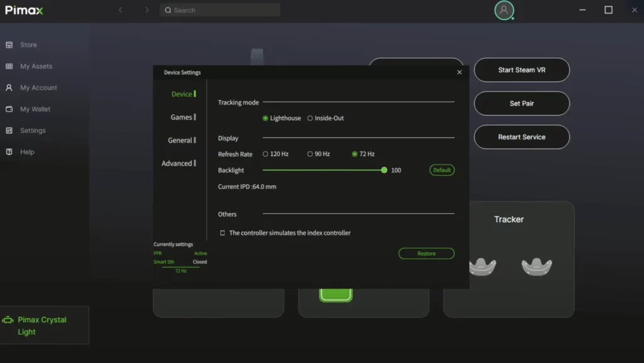Image resolution: width=644 pixels, height=363 pixels.
Task: Open the My Account person icon
Action: click(9, 87)
